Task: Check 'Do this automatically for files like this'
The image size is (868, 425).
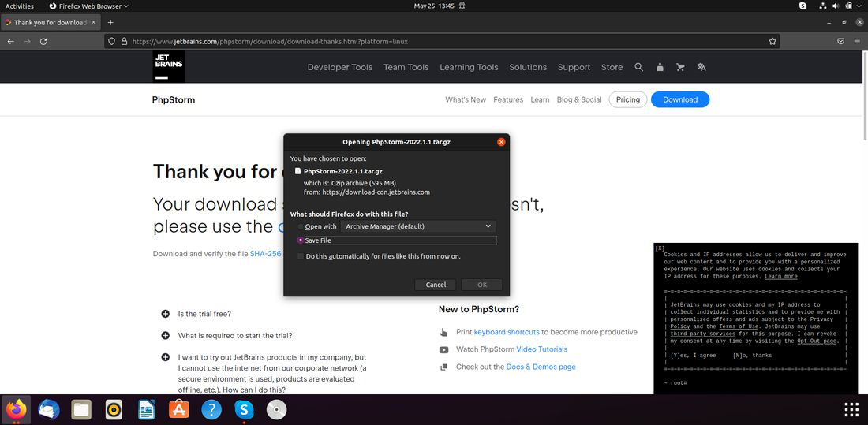Action: point(301,256)
